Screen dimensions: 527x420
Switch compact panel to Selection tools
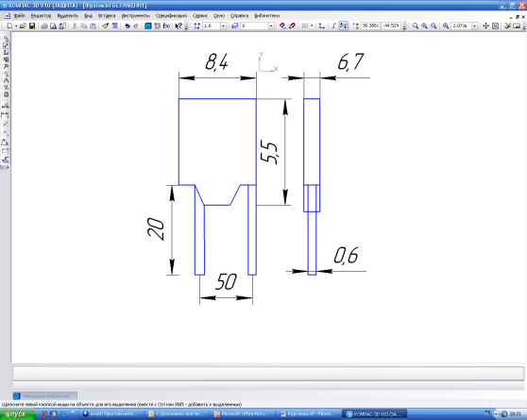pyautogui.click(x=6, y=88)
